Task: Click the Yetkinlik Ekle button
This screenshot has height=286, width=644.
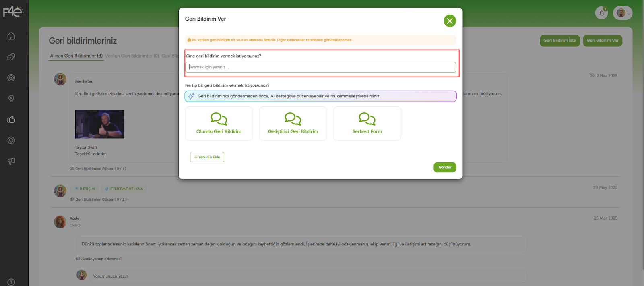Action: (207, 157)
